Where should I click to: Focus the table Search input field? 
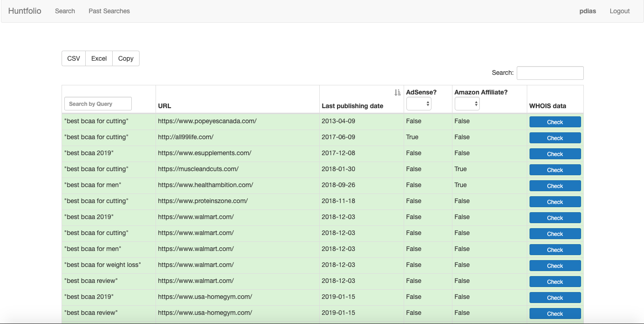tap(550, 73)
